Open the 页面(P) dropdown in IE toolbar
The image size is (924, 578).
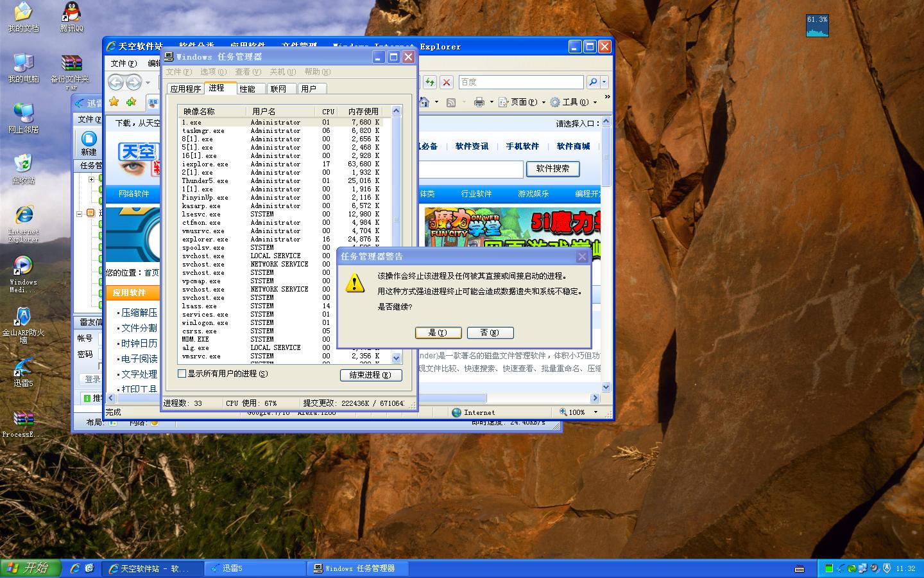coord(522,102)
